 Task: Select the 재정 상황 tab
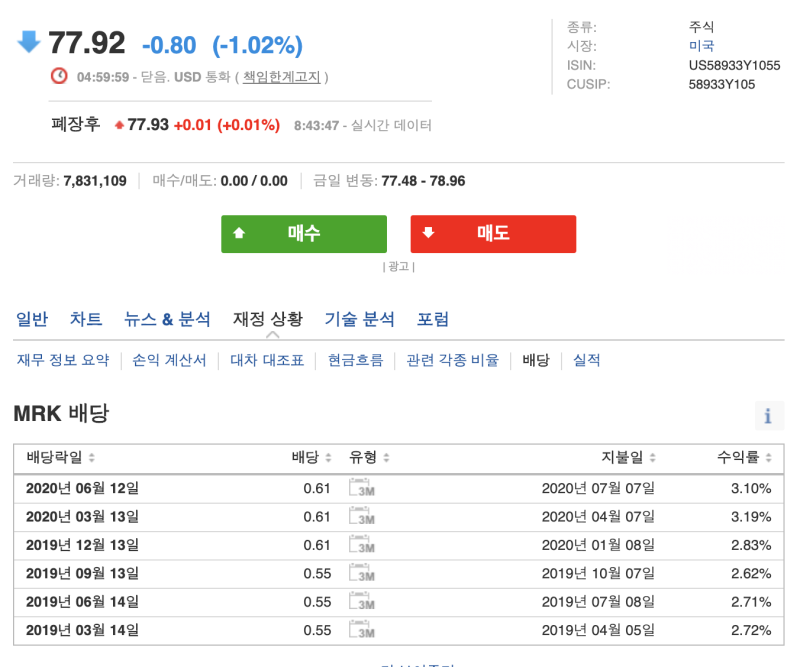(x=268, y=319)
